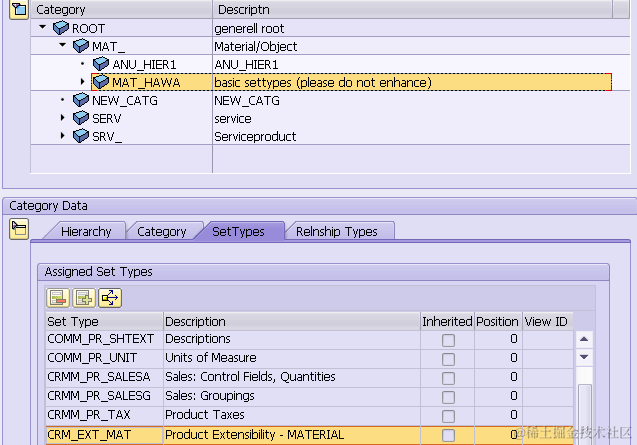Select the ROOT tree row label
This screenshot has height=445, width=637.
coord(88,28)
